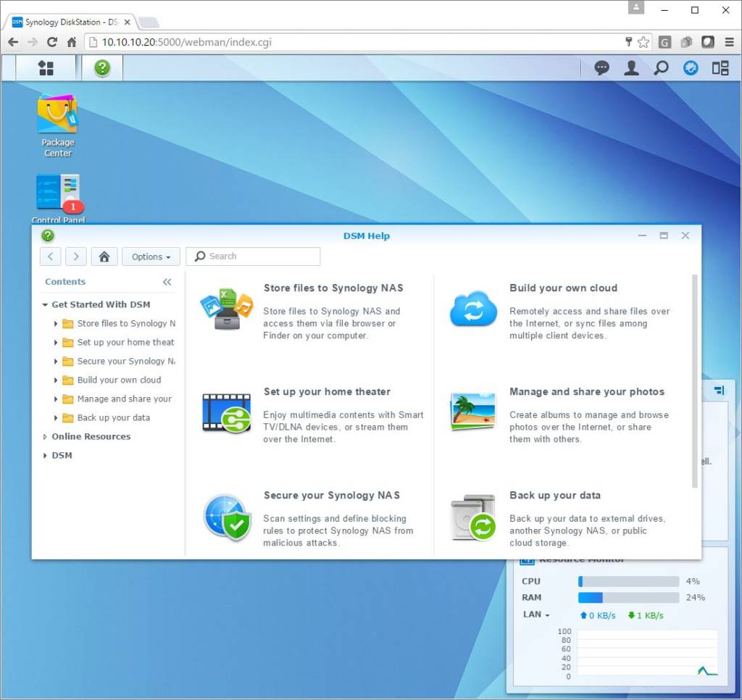Open the Notifications speech bubble icon
742x700 pixels.
[601, 68]
